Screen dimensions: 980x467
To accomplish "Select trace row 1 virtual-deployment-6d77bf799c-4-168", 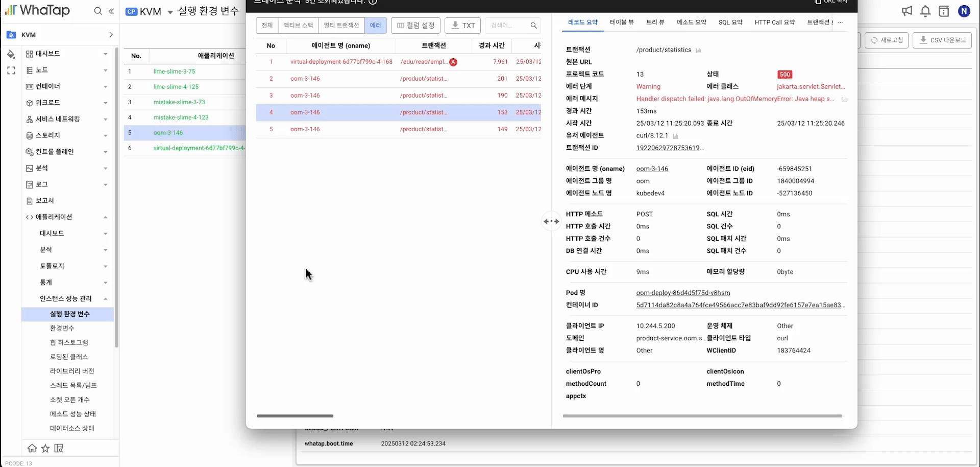I will pos(398,62).
